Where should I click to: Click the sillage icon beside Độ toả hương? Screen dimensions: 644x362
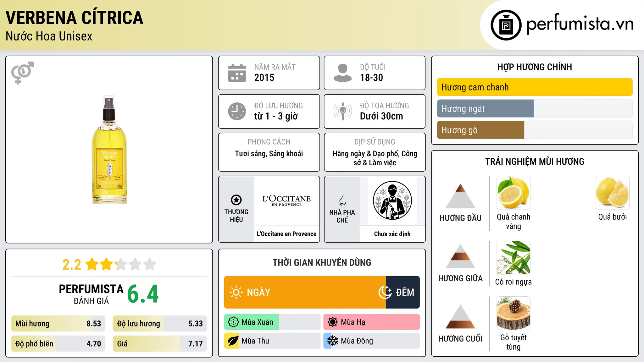pos(342,111)
